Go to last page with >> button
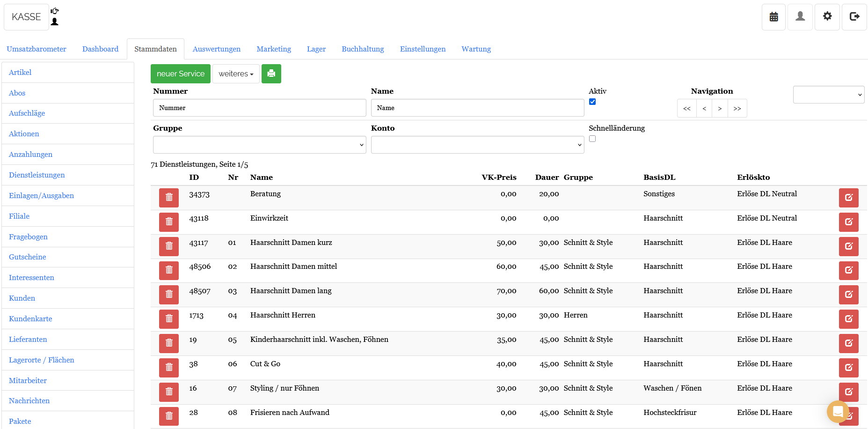The image size is (868, 429). (737, 109)
